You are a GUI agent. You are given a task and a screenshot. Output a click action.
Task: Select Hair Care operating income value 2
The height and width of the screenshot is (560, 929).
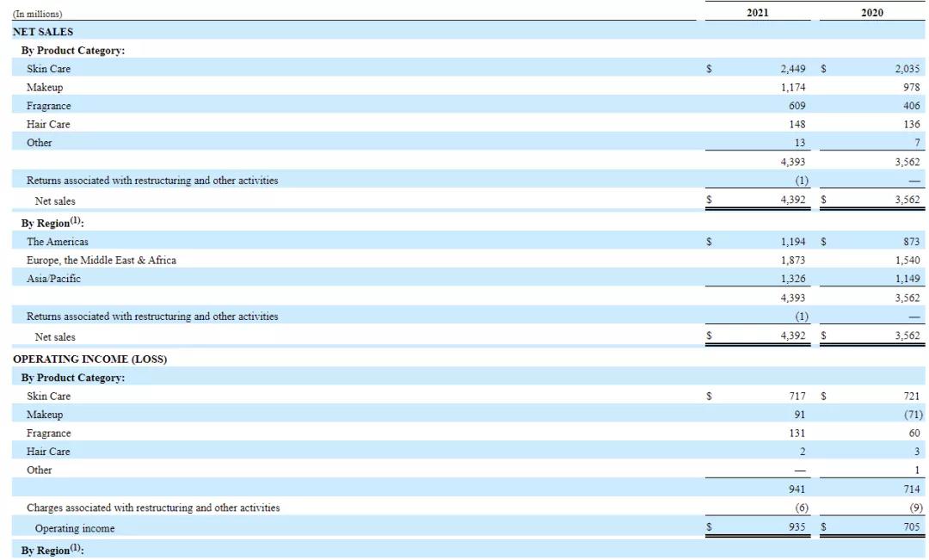803,452
